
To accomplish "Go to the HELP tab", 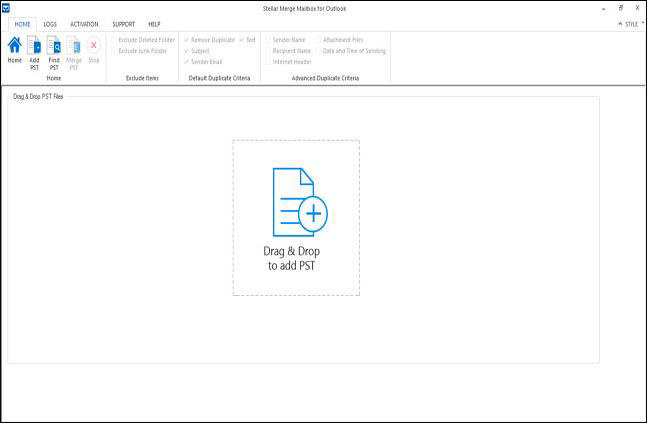I will [x=154, y=23].
